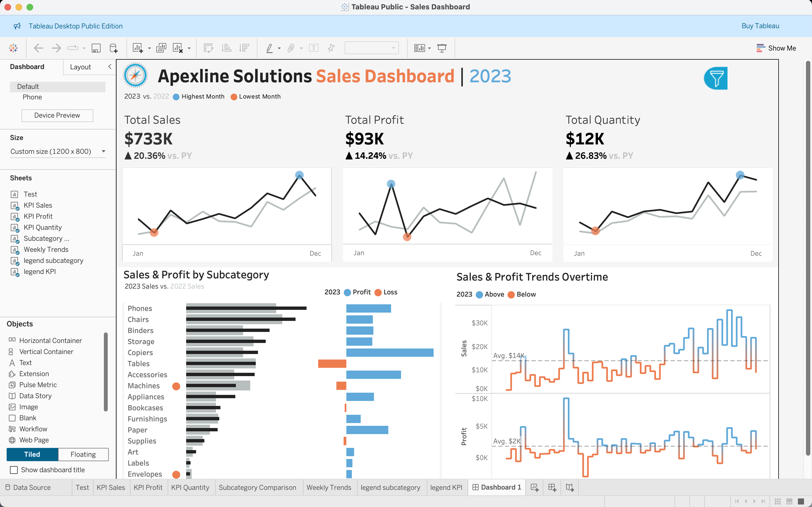The height and width of the screenshot is (507, 812).
Task: Click the Show/Hide Cards icon
Action: click(x=419, y=48)
